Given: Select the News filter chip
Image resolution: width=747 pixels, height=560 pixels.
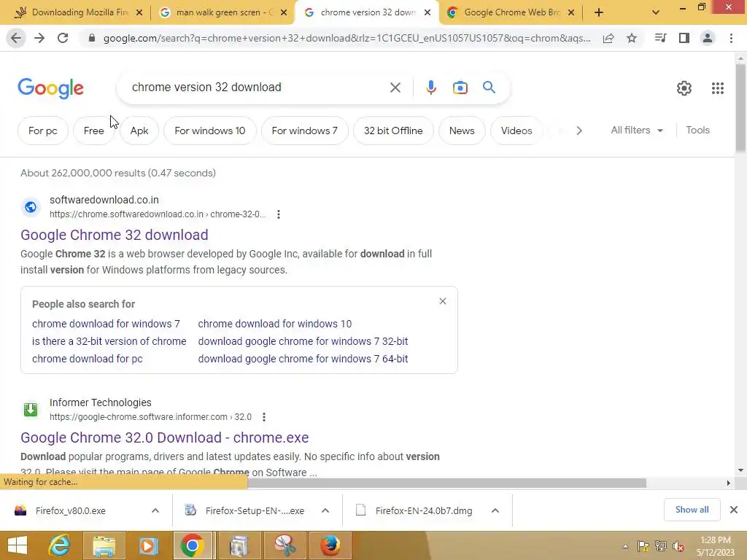Looking at the screenshot, I should [x=462, y=131].
